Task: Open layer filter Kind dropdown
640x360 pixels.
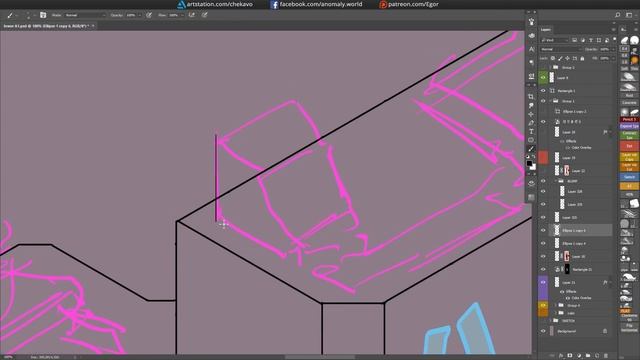Action: coord(554,40)
